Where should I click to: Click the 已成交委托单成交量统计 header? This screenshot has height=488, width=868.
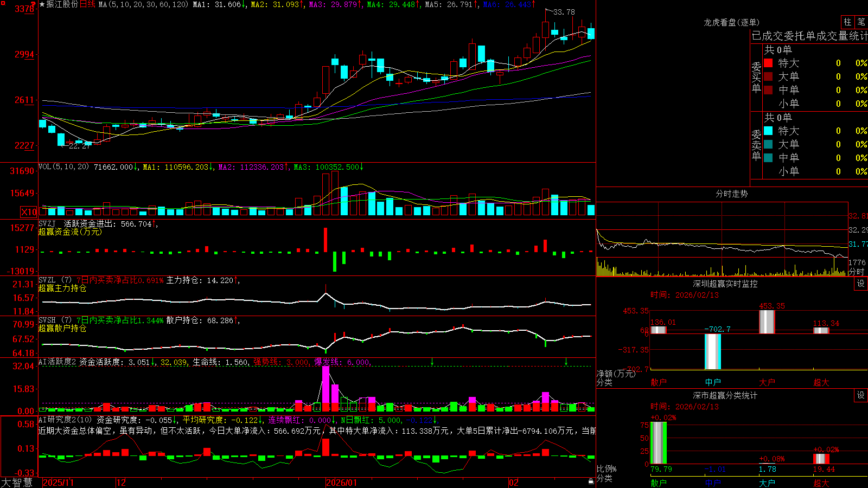[809, 36]
